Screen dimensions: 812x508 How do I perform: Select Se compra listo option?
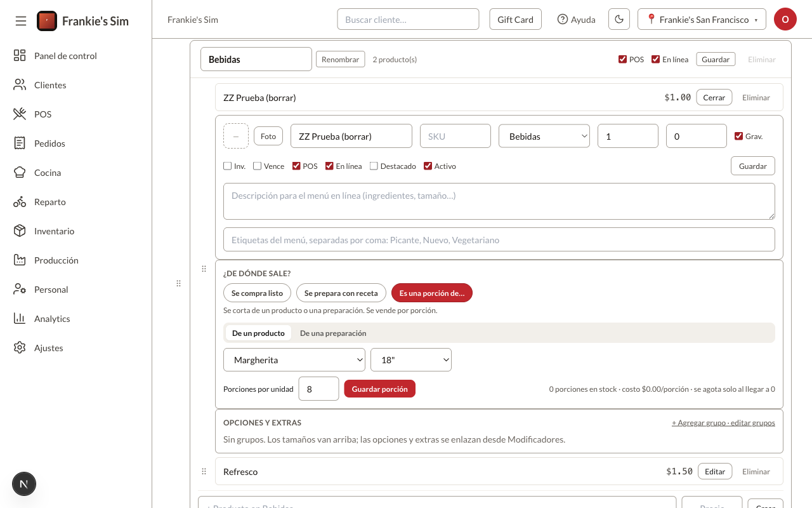tap(258, 293)
